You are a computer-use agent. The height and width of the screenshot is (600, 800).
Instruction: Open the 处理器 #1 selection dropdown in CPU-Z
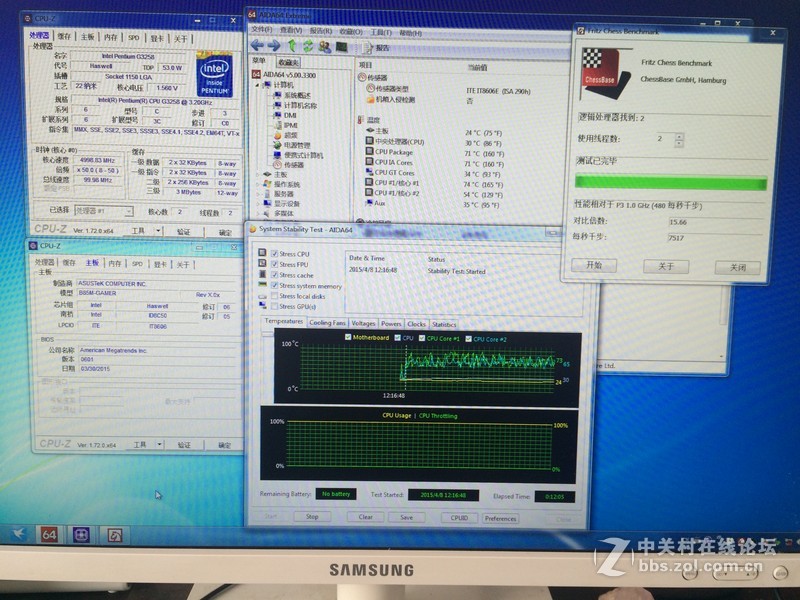click(x=104, y=211)
